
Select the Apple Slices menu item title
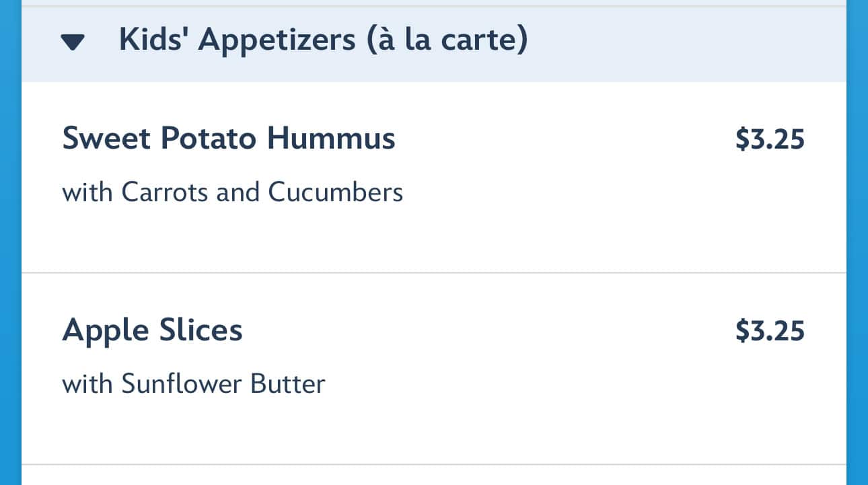pyautogui.click(x=153, y=330)
